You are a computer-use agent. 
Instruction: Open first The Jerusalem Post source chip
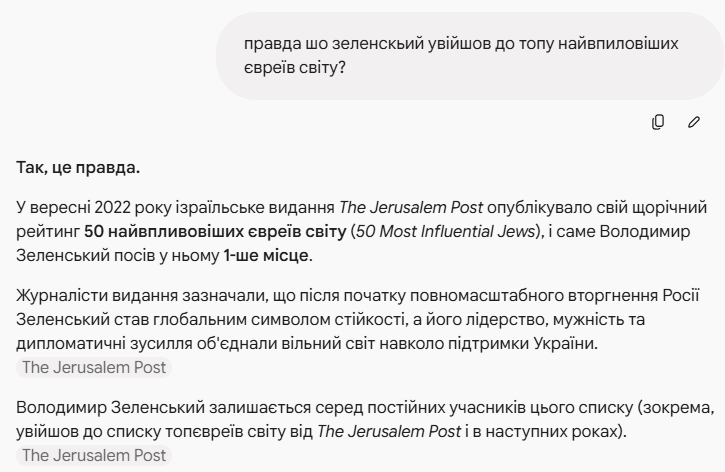coord(94,368)
